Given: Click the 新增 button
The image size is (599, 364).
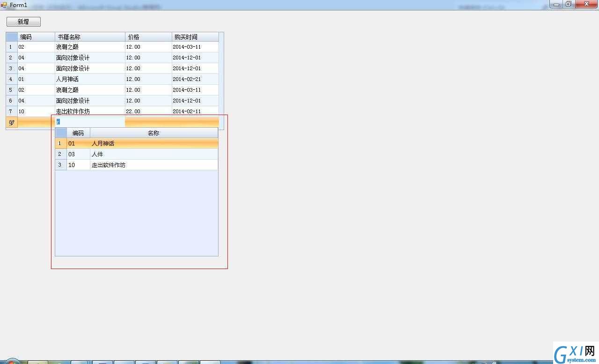Looking at the screenshot, I should coord(23,22).
